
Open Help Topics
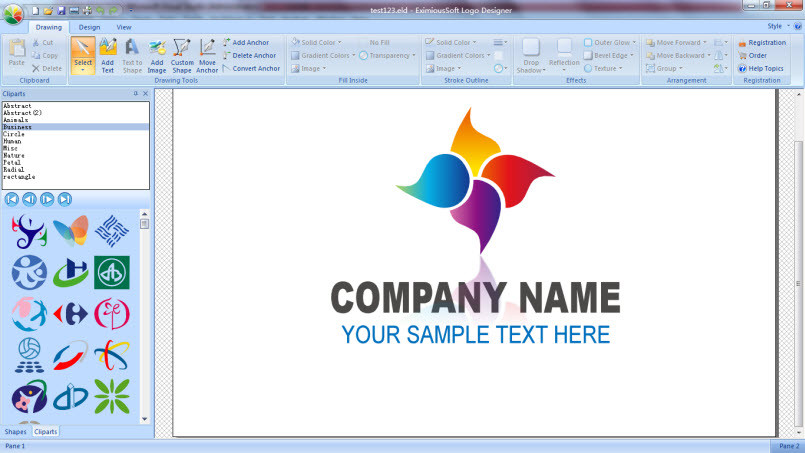pos(761,68)
